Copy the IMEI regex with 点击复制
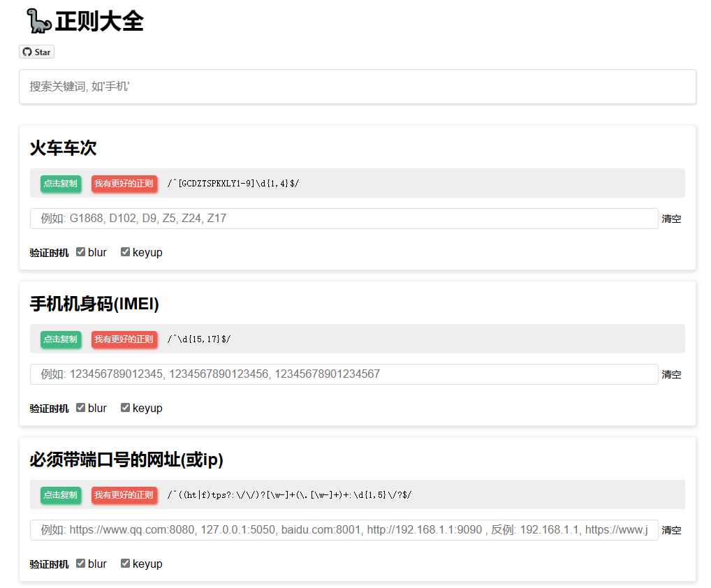This screenshot has width=711, height=588. (x=61, y=339)
